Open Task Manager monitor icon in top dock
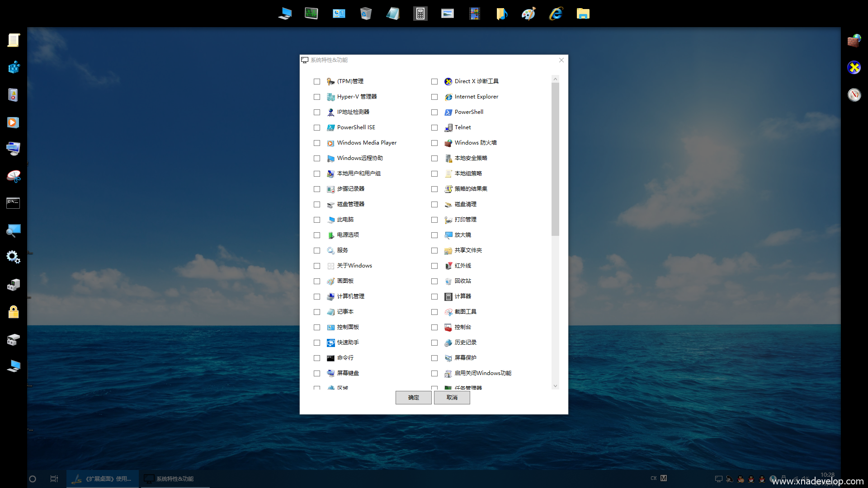Screen dimensions: 868x488 311,14
